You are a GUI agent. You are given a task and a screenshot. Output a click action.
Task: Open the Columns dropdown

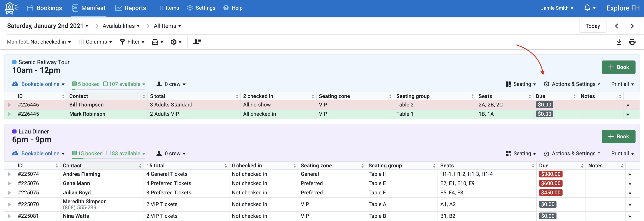(x=95, y=42)
